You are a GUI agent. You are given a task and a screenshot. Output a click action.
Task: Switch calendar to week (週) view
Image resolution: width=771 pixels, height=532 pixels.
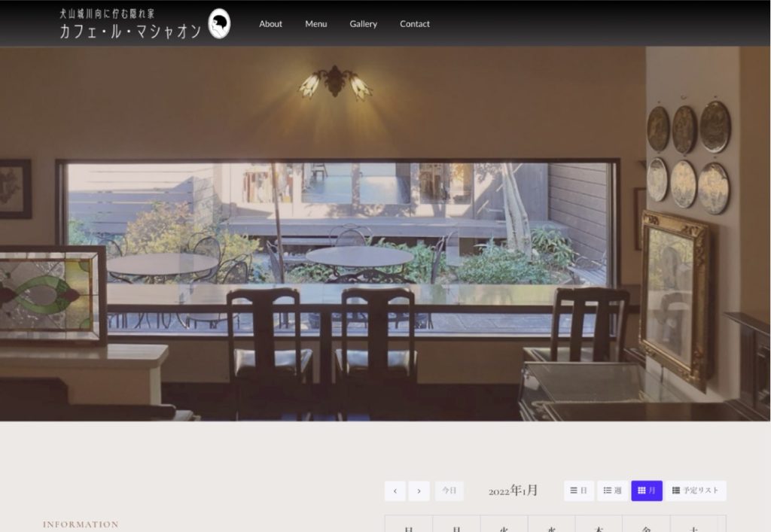[612, 491]
